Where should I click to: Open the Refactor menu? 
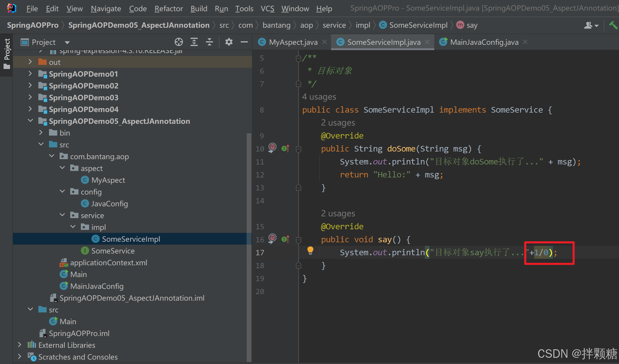[168, 9]
